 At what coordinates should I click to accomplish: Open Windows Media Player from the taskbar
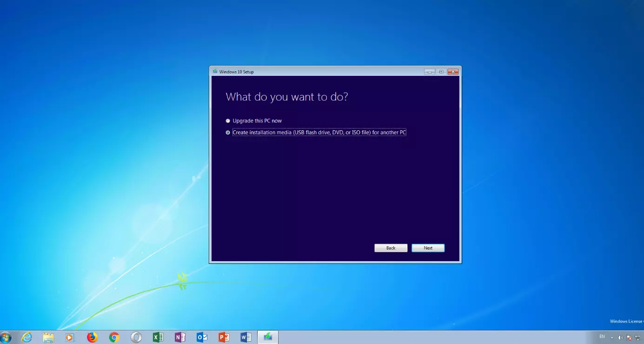pos(70,337)
